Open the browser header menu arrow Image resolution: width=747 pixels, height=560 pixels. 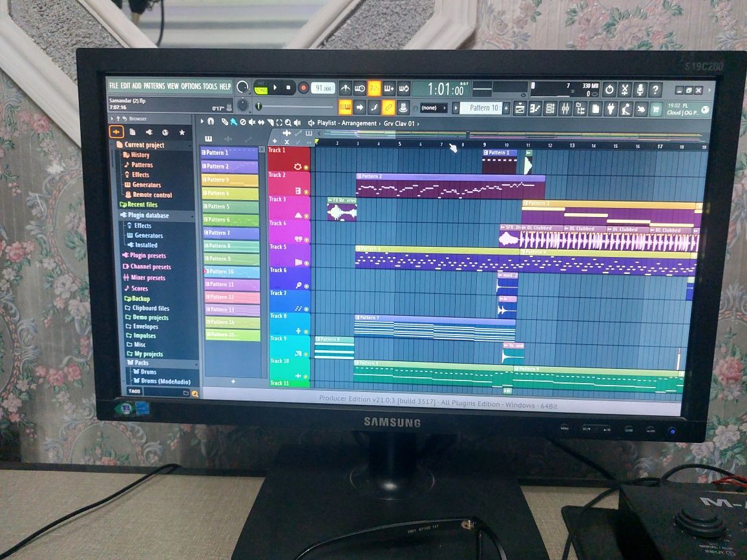pyautogui.click(x=112, y=118)
